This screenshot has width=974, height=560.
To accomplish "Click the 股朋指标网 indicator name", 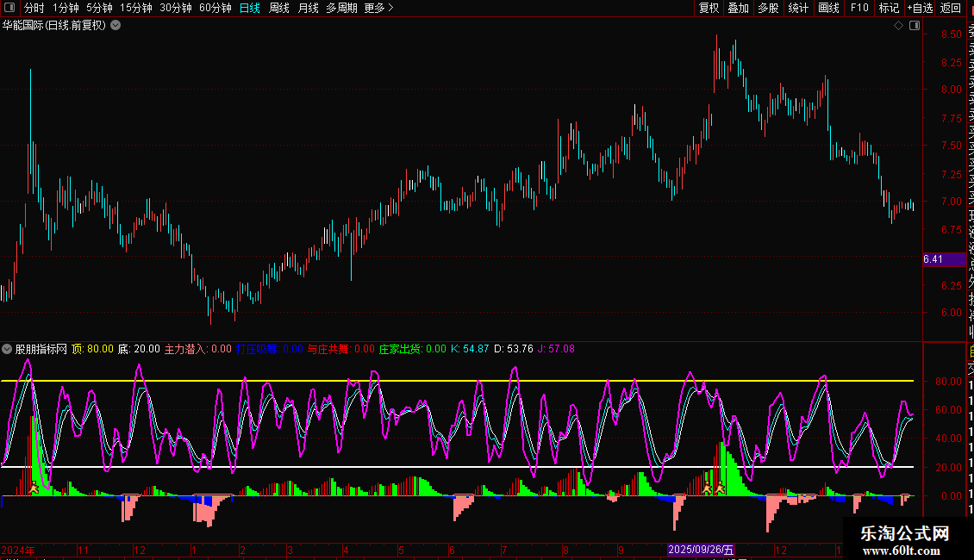I will tap(41, 349).
